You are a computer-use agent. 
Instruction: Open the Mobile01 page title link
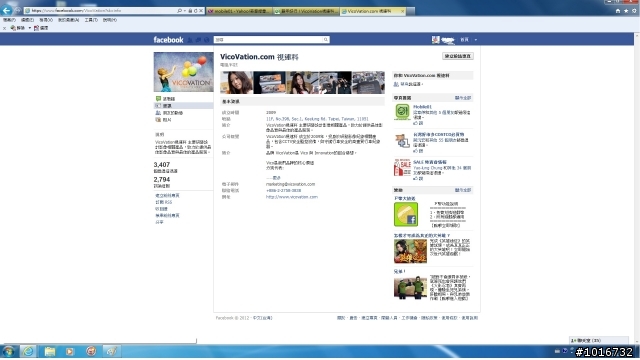click(x=422, y=107)
